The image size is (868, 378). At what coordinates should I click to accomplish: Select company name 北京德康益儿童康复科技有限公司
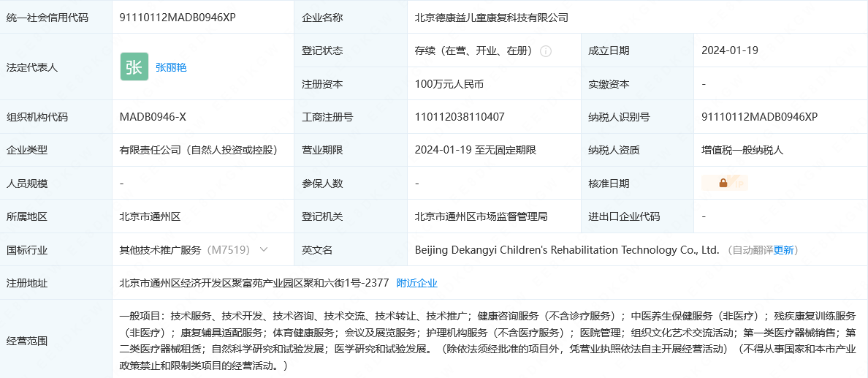tap(492, 18)
